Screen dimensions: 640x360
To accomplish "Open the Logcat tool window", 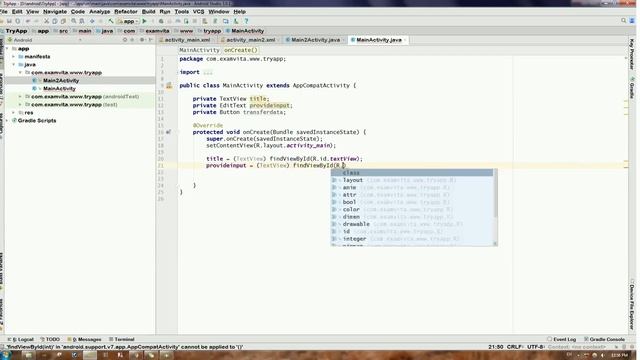I will point(21,339).
